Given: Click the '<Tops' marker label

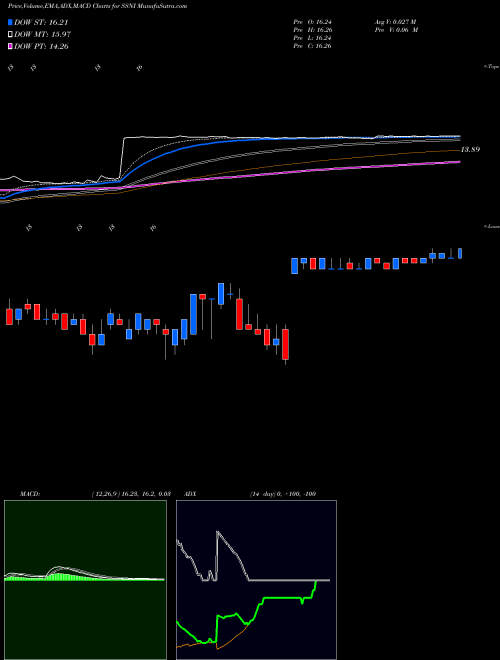Looking at the screenshot, I should coord(491,67).
